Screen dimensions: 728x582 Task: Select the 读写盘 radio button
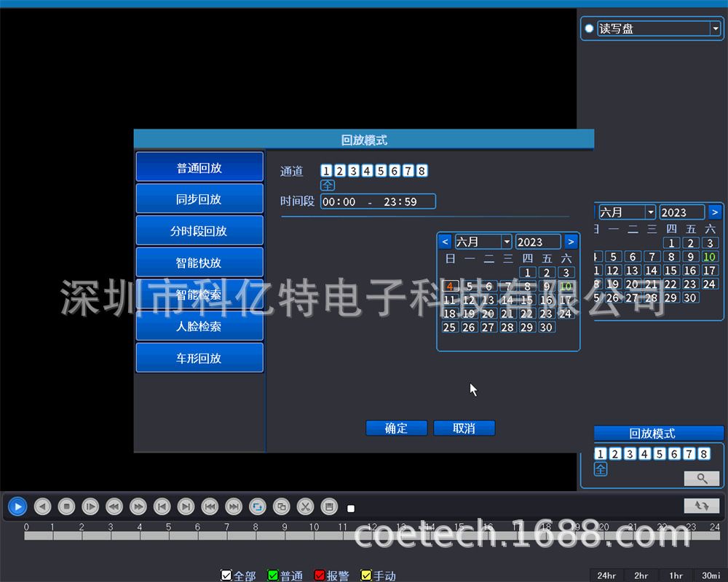click(x=589, y=29)
